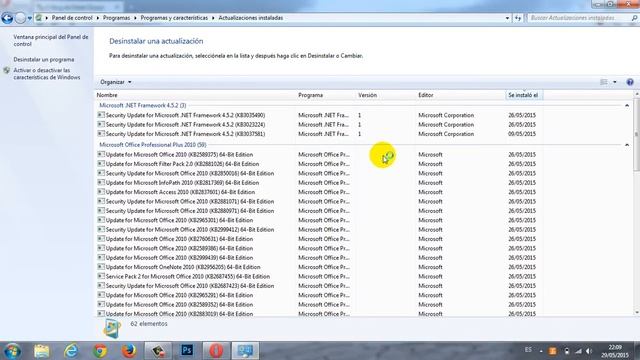Click the ES language indicator
Image resolution: width=640 pixels, height=360 pixels.
pos(529,350)
